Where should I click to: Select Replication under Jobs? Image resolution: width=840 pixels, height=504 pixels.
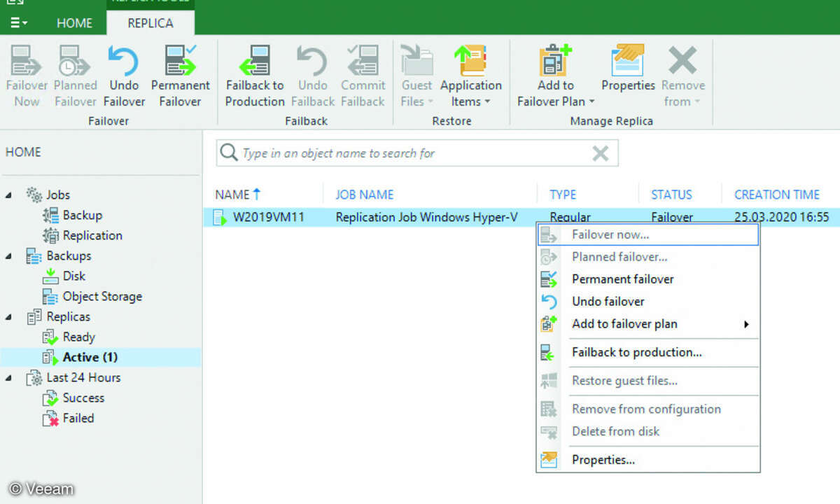(x=92, y=235)
